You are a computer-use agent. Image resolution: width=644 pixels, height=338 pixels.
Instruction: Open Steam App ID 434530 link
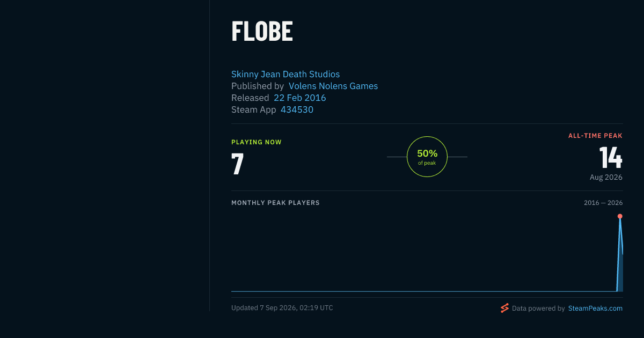(x=297, y=109)
